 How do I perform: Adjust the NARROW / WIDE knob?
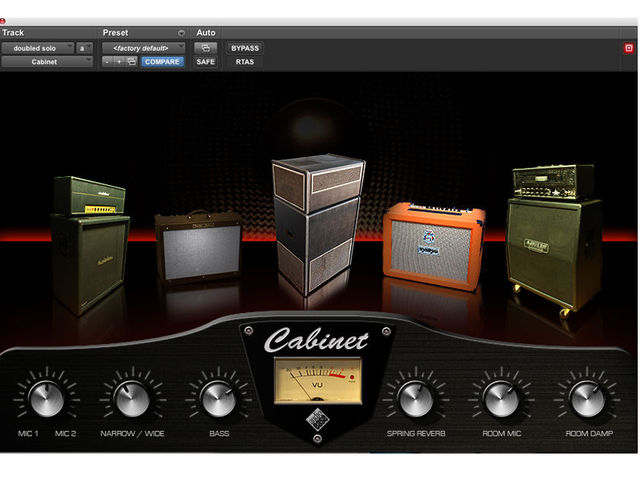[x=132, y=399]
